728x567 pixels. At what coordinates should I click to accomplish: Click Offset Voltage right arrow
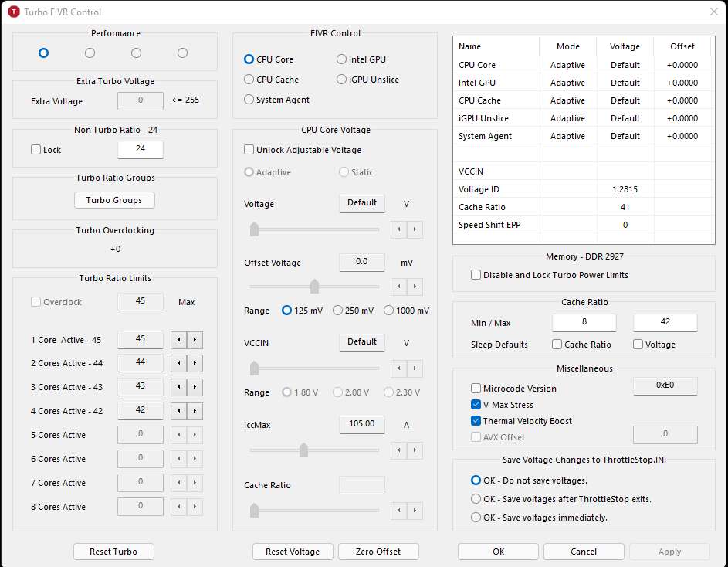pos(415,287)
